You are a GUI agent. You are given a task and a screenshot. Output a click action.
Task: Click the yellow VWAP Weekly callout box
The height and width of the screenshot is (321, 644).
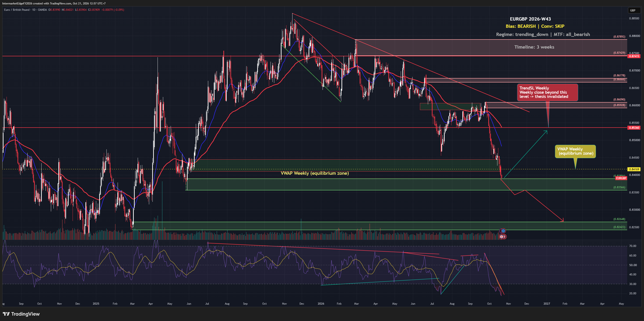click(x=575, y=151)
